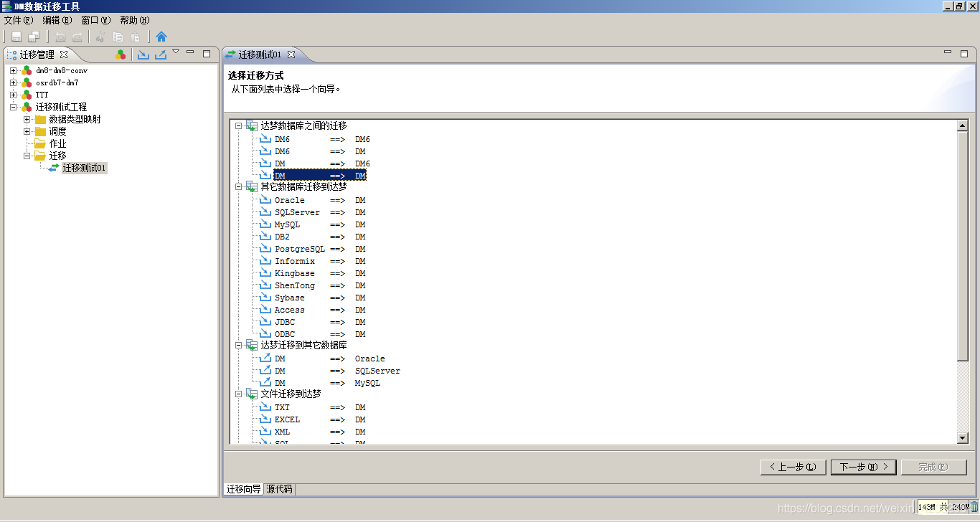The image size is (980, 522).
Task: Click the import icon of Oracle ==> DM
Action: click(265, 200)
